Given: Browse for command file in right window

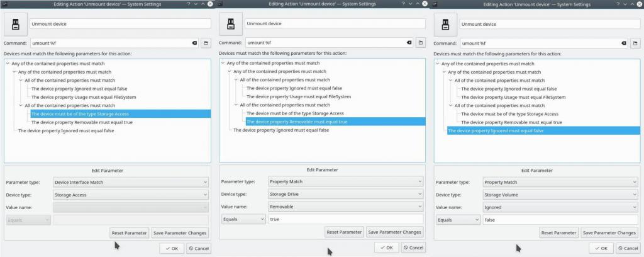Looking at the screenshot, I should point(635,43).
